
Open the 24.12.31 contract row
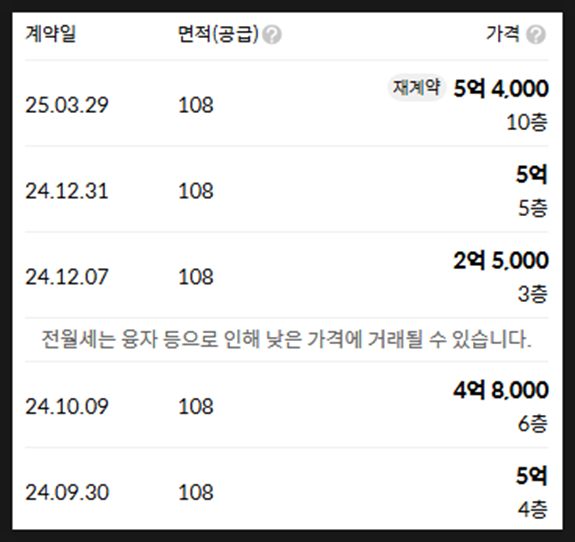pyautogui.click(x=287, y=190)
